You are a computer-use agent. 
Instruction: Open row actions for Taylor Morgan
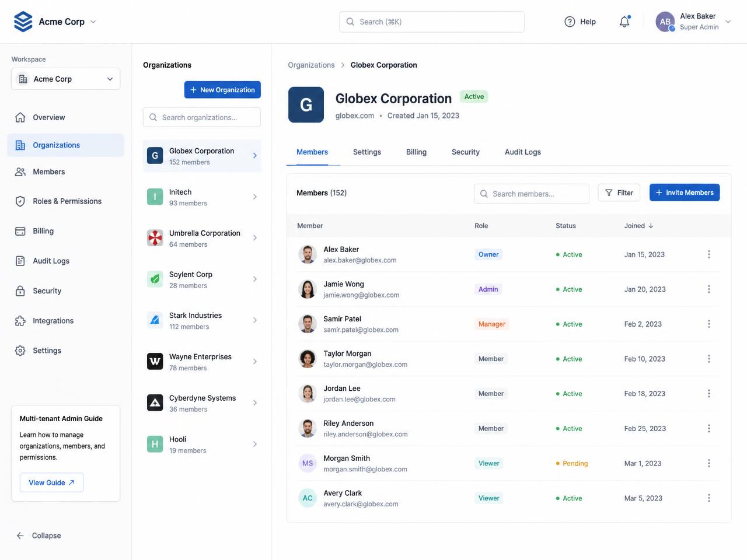[x=708, y=359]
